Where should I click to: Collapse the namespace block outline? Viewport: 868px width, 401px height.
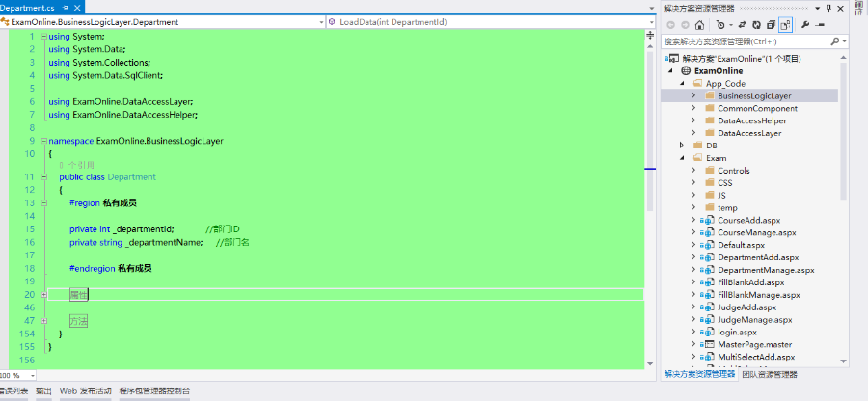tap(44, 141)
